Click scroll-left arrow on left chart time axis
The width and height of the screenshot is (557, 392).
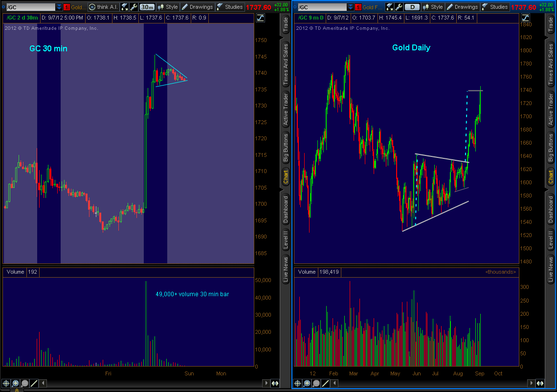(43, 383)
